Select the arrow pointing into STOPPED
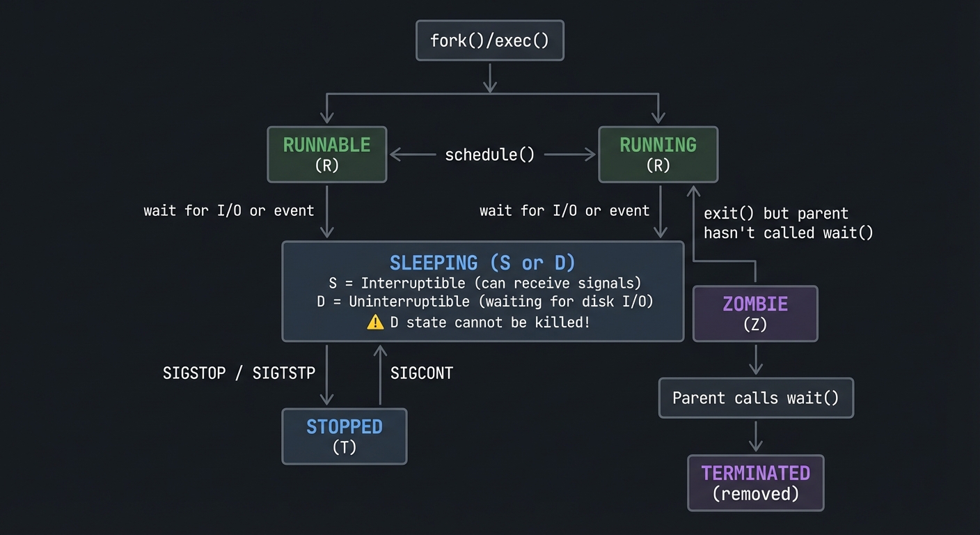 click(326, 383)
